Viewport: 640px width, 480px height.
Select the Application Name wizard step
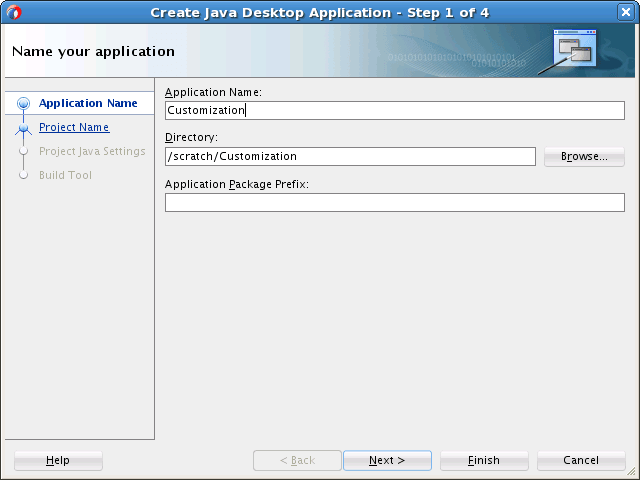(x=88, y=103)
